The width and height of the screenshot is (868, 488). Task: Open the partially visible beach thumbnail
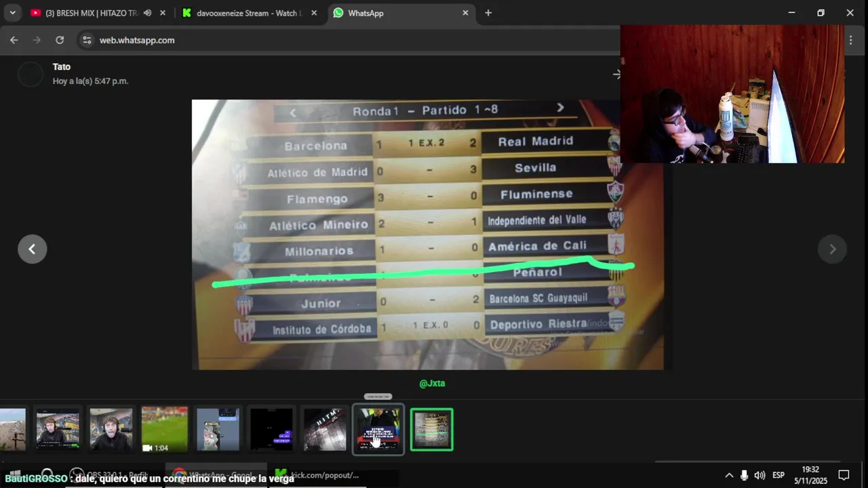pyautogui.click(x=12, y=429)
